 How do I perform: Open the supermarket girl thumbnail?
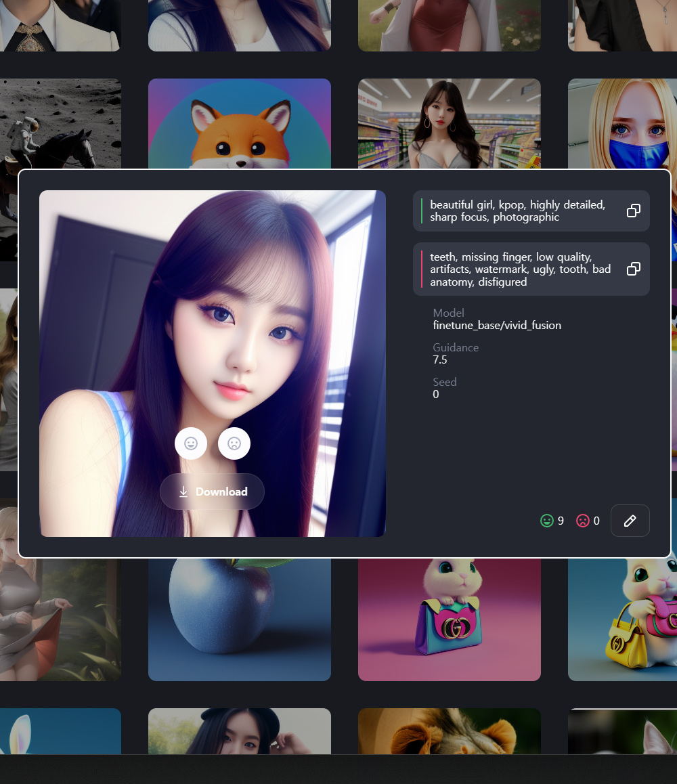pos(449,123)
